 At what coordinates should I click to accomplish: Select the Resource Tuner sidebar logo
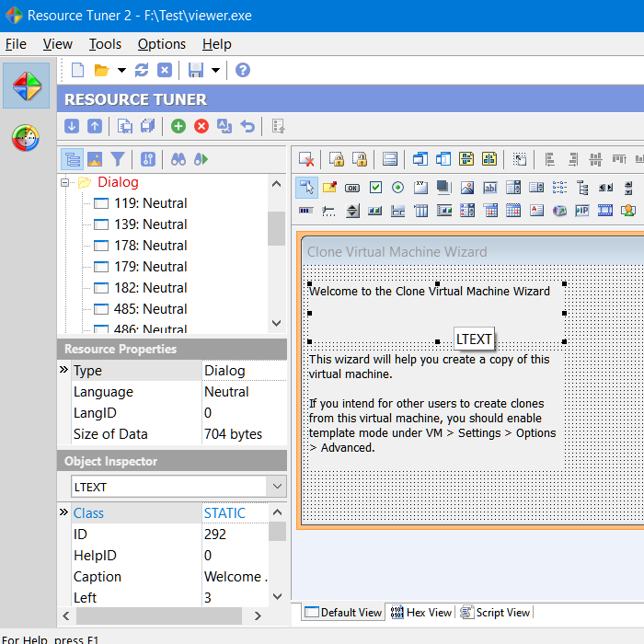[27, 86]
